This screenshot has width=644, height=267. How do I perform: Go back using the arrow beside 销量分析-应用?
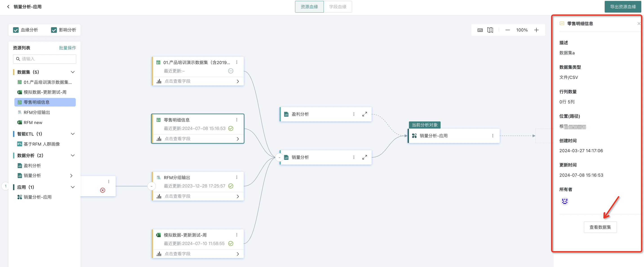pyautogui.click(x=8, y=7)
